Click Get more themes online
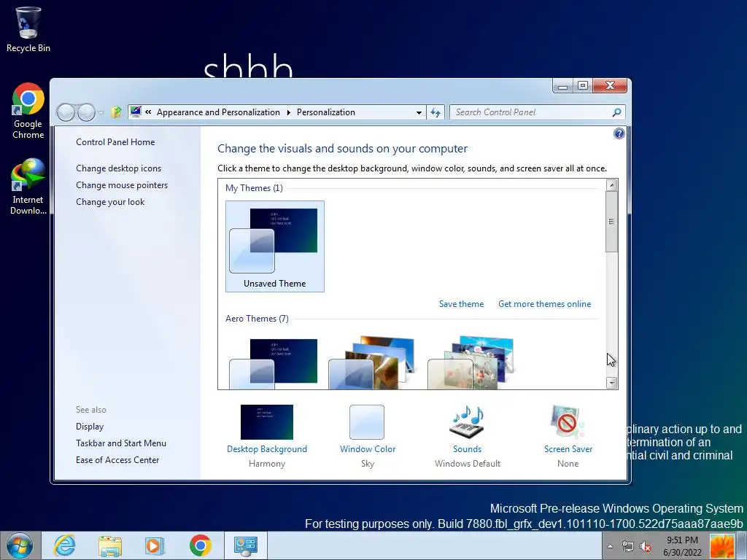Image resolution: width=747 pixels, height=560 pixels. [x=544, y=304]
